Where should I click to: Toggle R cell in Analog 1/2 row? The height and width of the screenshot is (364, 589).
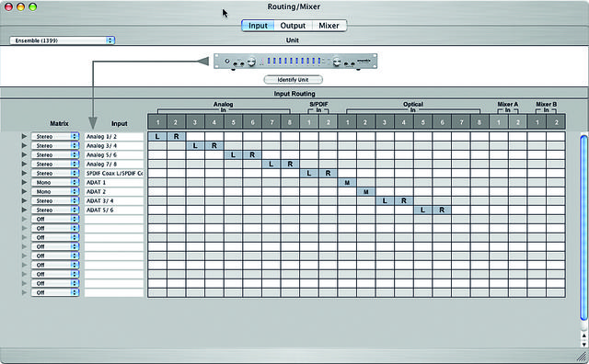(x=176, y=137)
